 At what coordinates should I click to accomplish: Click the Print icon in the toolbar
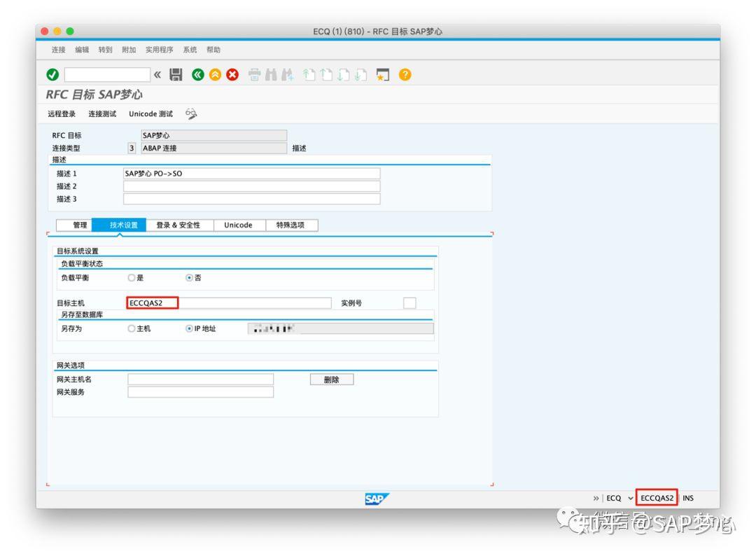[255, 75]
